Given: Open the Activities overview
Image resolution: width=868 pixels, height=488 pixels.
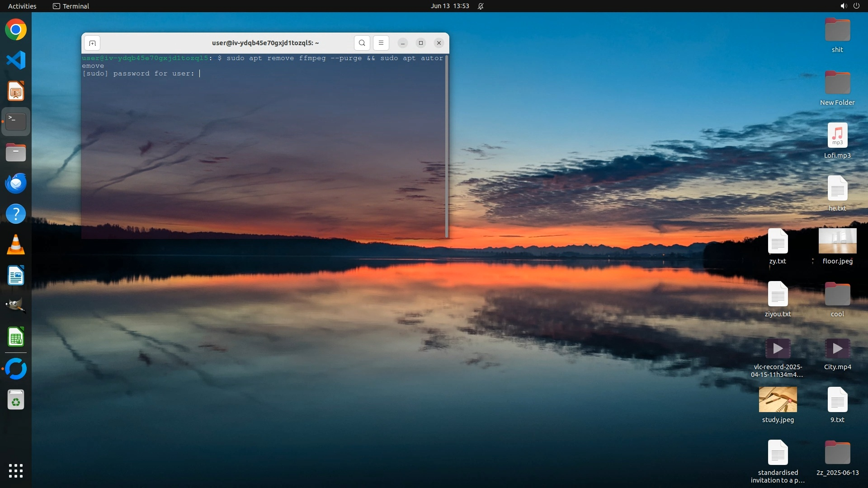Looking at the screenshot, I should pos(22,6).
